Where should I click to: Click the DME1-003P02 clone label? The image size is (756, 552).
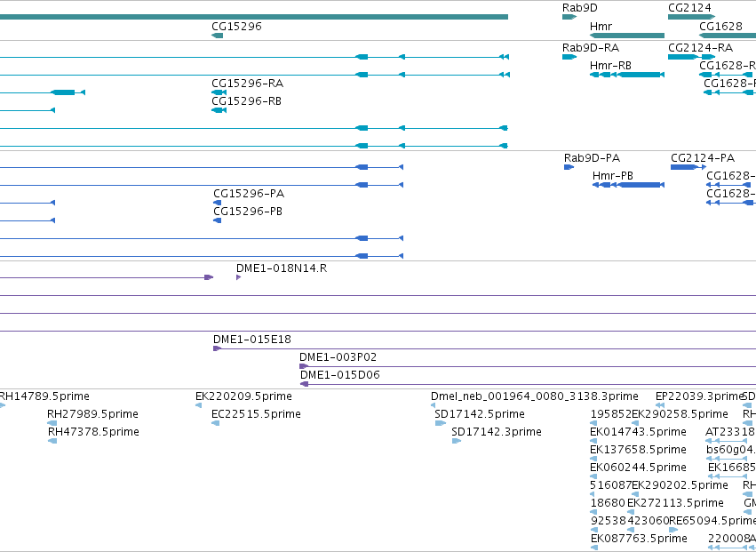[x=338, y=357]
